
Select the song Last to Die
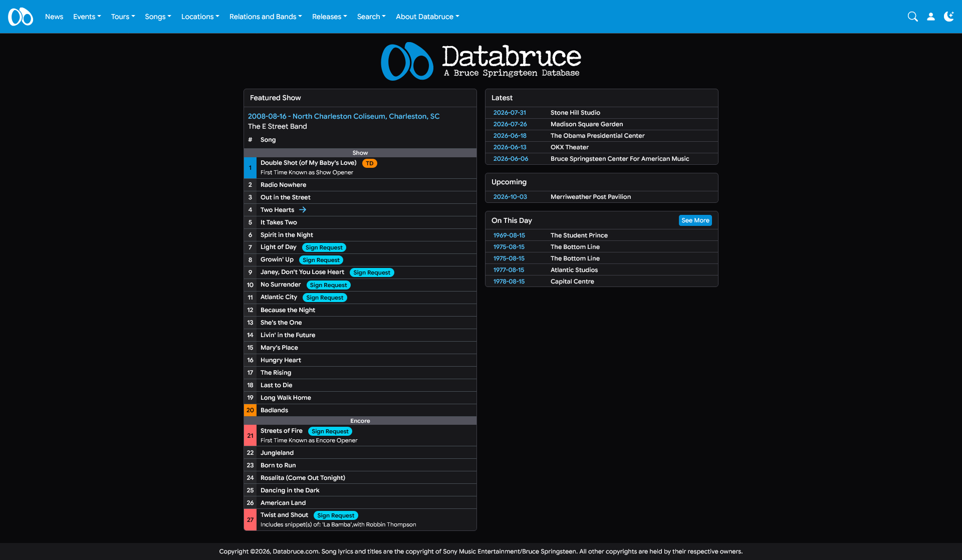click(276, 385)
